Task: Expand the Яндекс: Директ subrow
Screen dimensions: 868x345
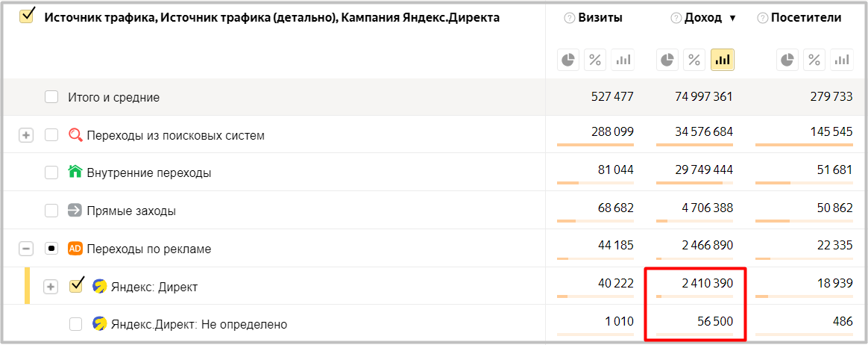Action: (51, 287)
